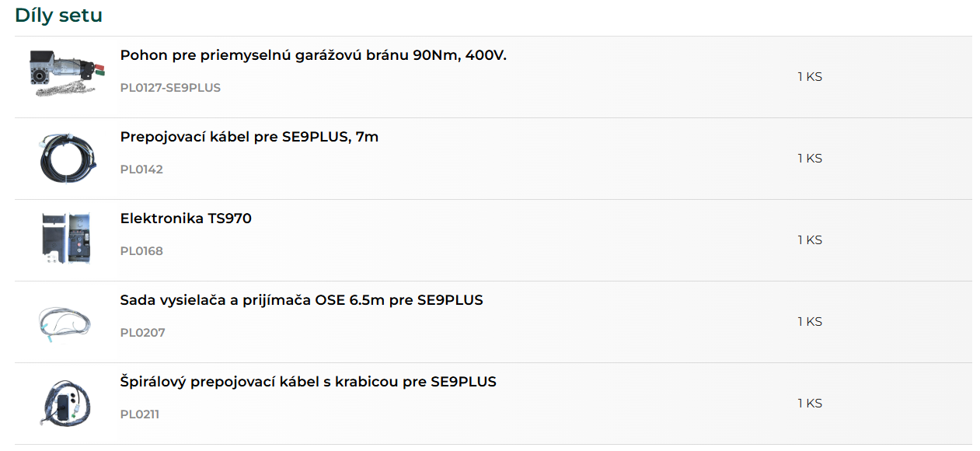Open the black coiled cable PL0142 thumbnail
This screenshot has height=451, width=980.
click(x=66, y=159)
